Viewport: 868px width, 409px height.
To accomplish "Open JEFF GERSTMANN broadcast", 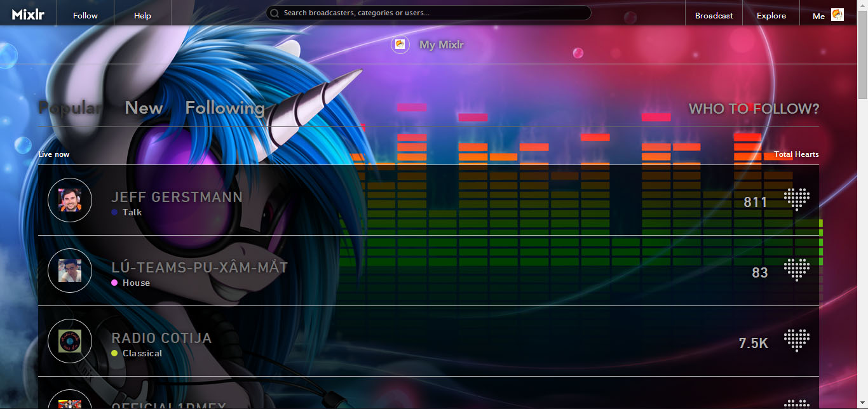I will (177, 197).
